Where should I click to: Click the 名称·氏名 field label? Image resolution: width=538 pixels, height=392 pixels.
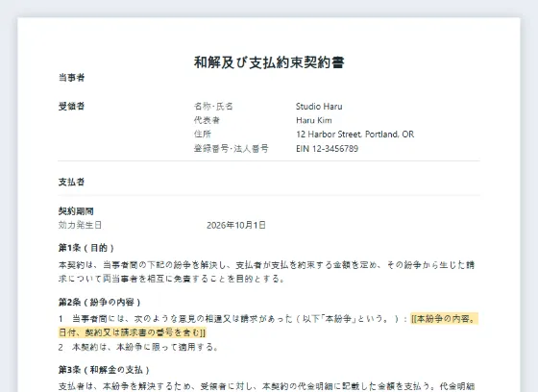coord(213,107)
